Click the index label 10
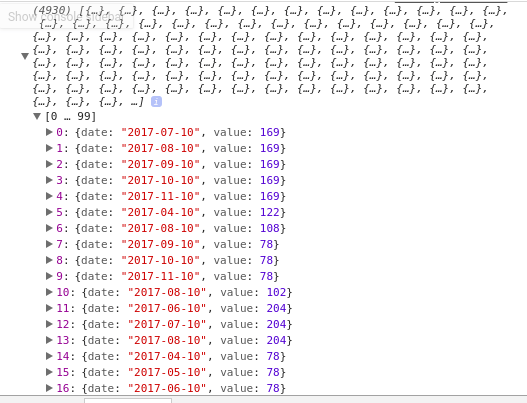 63,292
